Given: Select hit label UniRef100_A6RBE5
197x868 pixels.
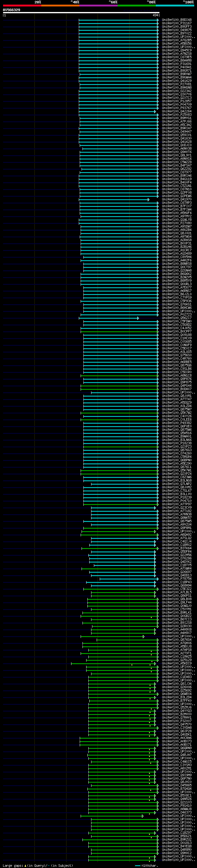Looking at the screenshot, I should 177,362.
